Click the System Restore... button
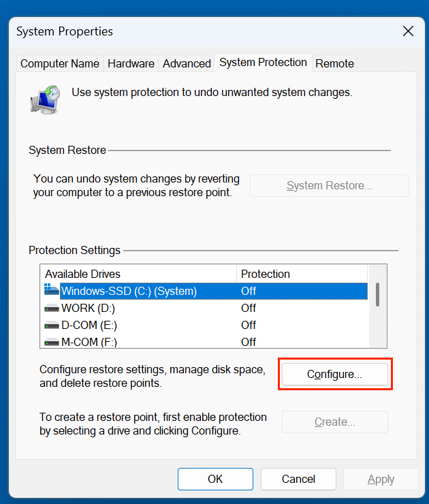 click(330, 185)
